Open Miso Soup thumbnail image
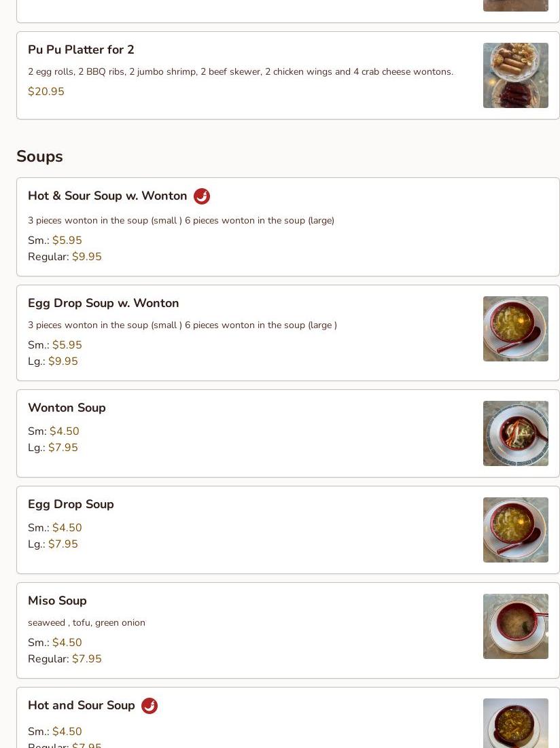The height and width of the screenshot is (748, 560). 515,626
